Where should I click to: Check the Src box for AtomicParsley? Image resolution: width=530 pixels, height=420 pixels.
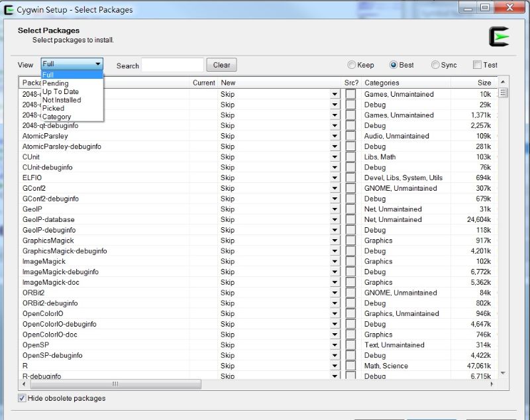[351, 136]
